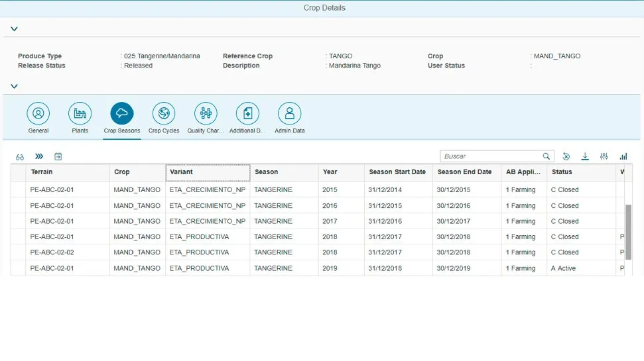The image size is (644, 361).
Task: Select row selector for 2019 Active row
Action: click(19, 268)
